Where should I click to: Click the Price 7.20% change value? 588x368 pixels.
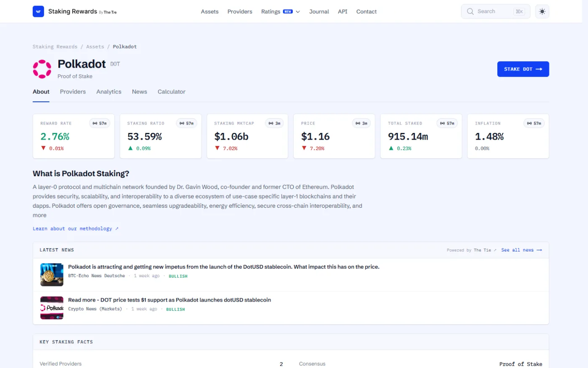[317, 148]
